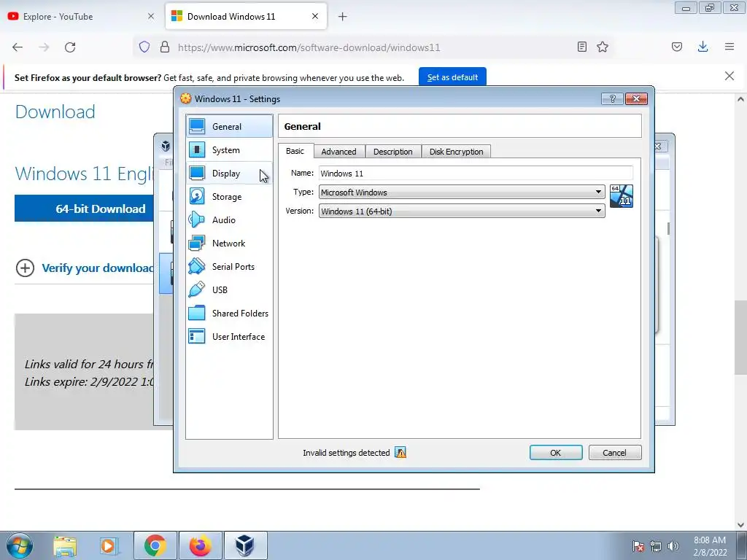Open the Windows Start menu
Viewport: 747px width, 560px height.
coord(20,545)
